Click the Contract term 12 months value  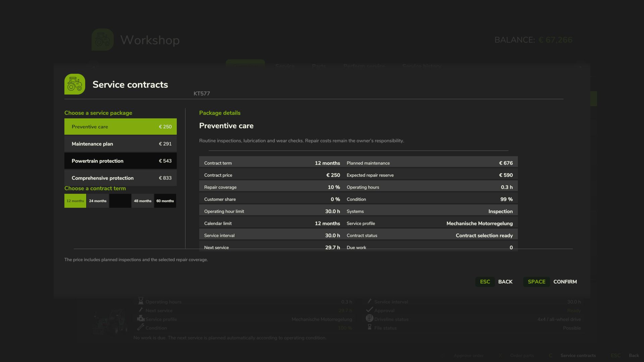pos(327,163)
